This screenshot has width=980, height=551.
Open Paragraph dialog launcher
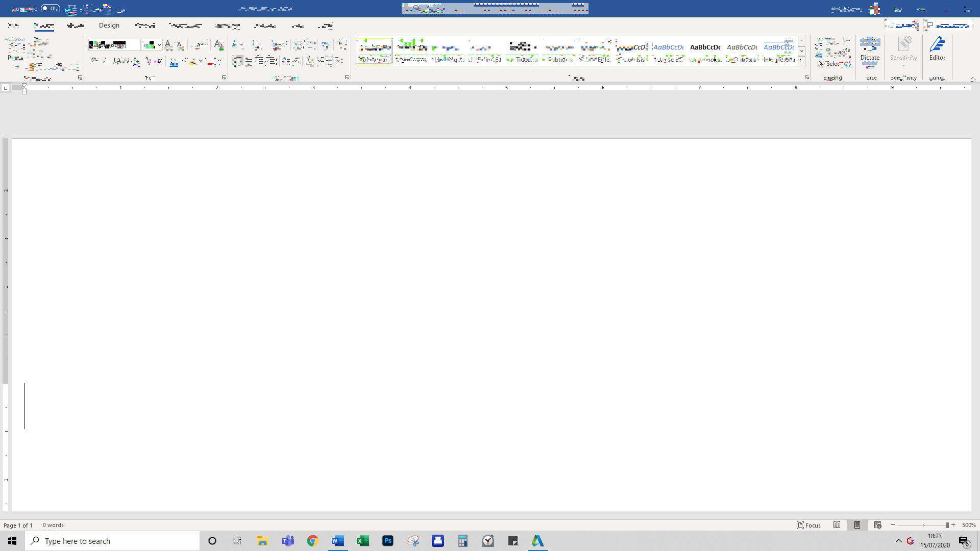(x=347, y=78)
